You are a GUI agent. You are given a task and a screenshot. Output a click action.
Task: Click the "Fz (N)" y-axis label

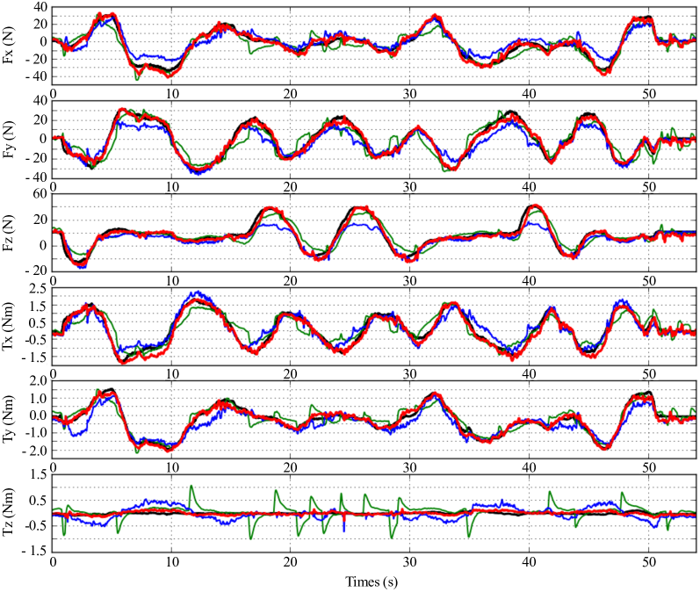9,232
